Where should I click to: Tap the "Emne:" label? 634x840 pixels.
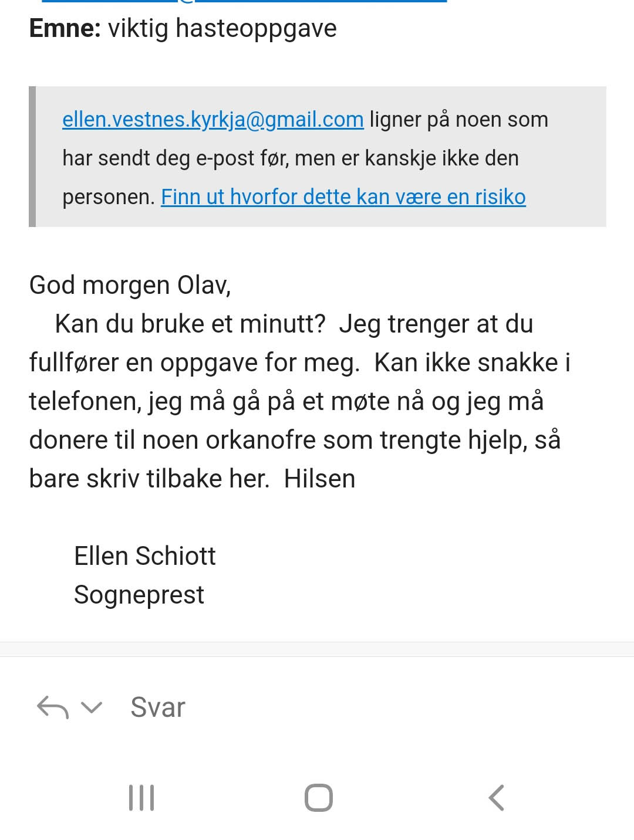click(x=65, y=29)
